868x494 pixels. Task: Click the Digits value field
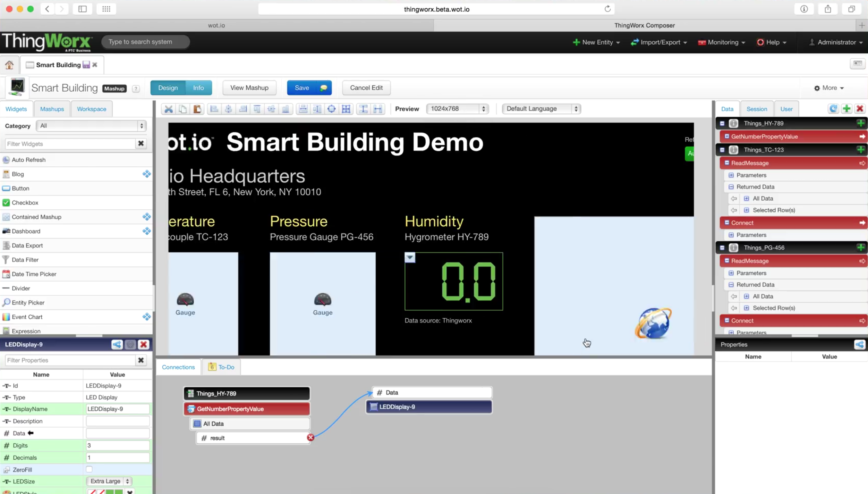coord(117,445)
